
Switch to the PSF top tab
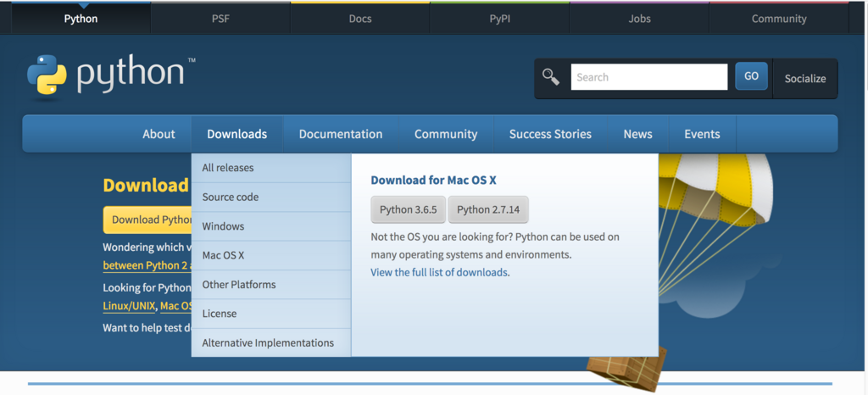tap(220, 19)
